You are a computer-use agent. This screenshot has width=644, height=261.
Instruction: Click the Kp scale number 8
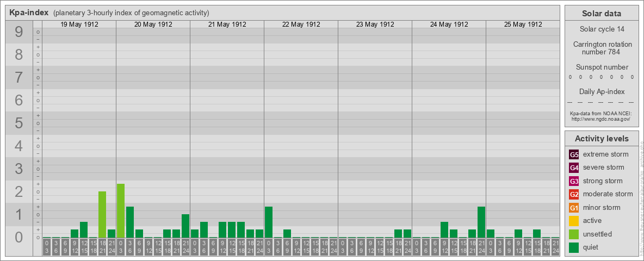tap(19, 54)
